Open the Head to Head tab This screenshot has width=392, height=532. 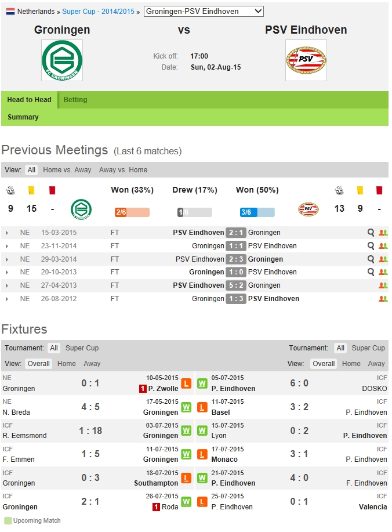point(29,100)
